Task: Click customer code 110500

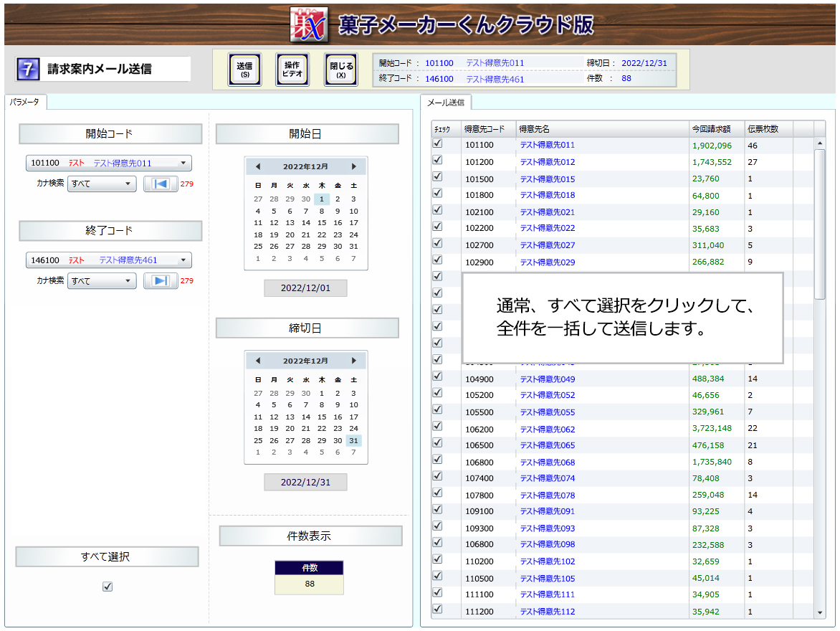Action: tap(479, 579)
